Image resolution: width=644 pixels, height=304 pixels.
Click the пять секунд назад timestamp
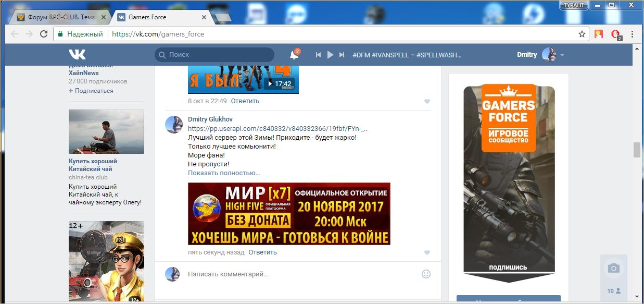216,252
